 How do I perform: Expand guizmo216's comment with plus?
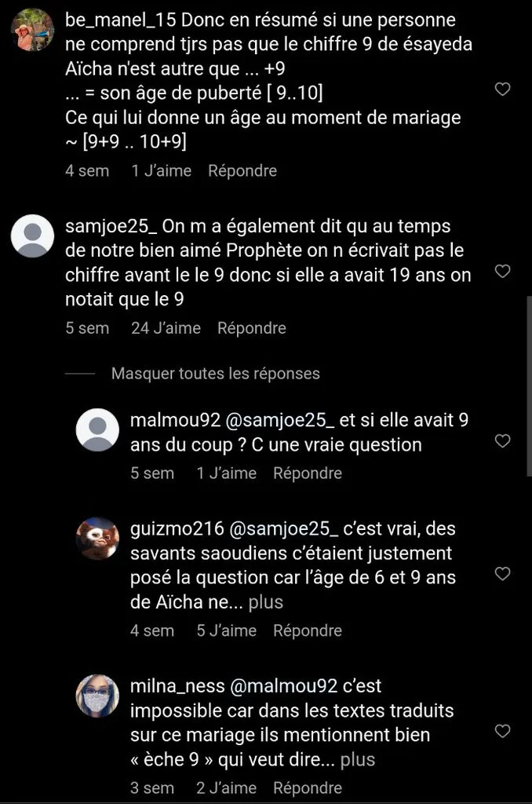click(265, 602)
